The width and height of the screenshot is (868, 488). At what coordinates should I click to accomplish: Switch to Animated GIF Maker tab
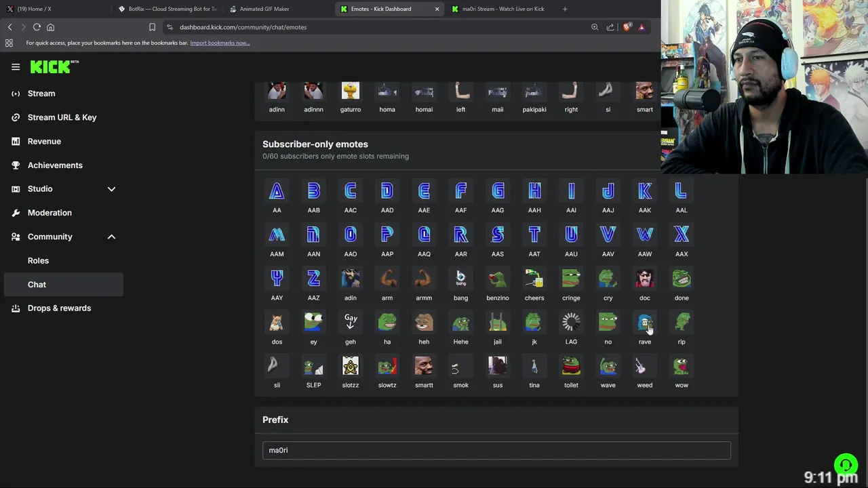pyautogui.click(x=279, y=9)
